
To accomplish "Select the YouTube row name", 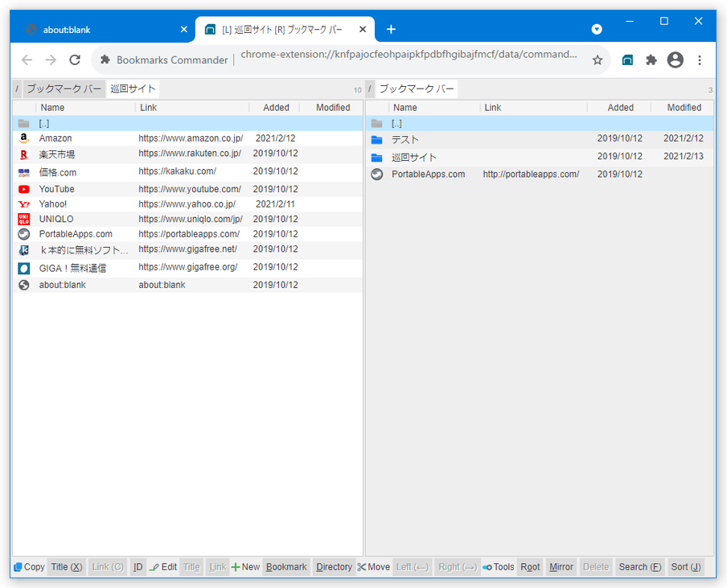I will (x=56, y=189).
